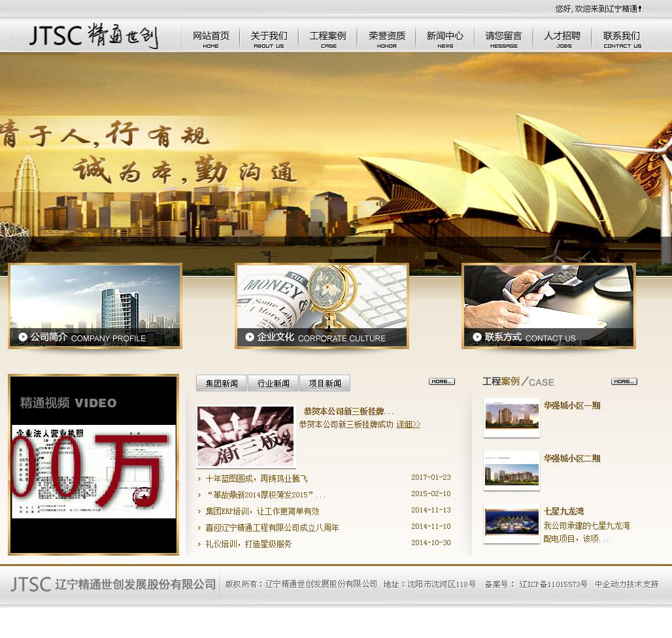Open 新闻中心 NEWS menu item

445,39
